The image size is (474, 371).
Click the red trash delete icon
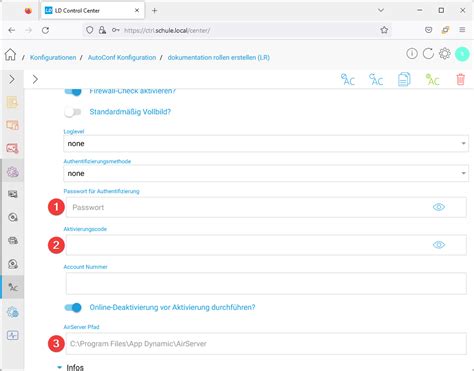coord(460,80)
